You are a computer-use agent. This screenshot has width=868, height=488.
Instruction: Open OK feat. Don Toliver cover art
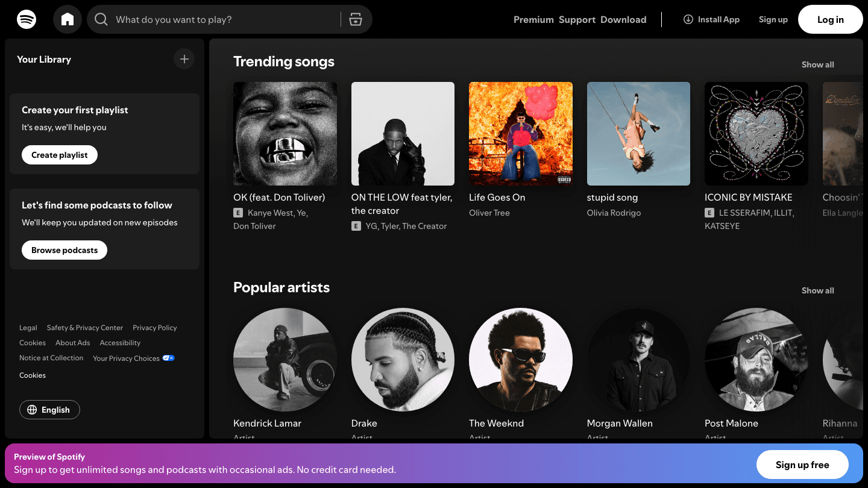(285, 134)
